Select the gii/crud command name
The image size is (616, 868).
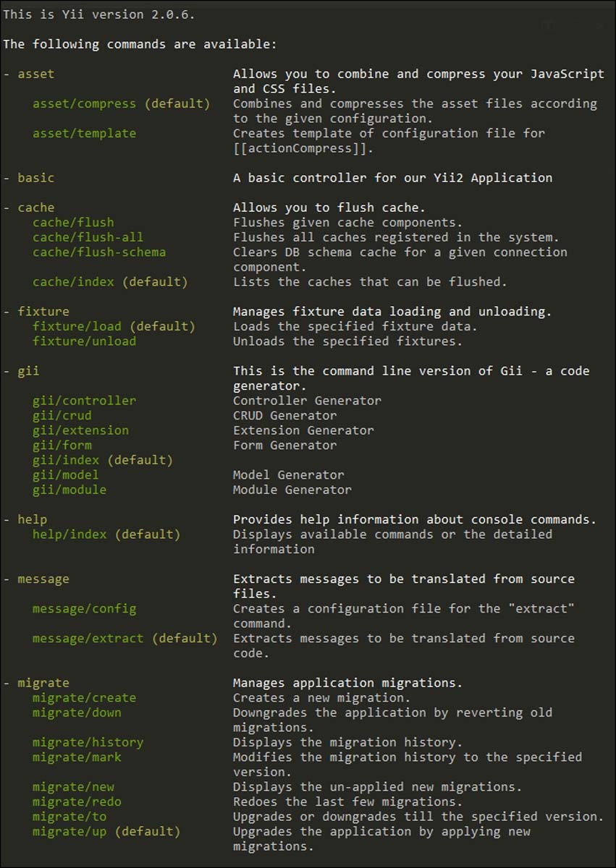[62, 415]
